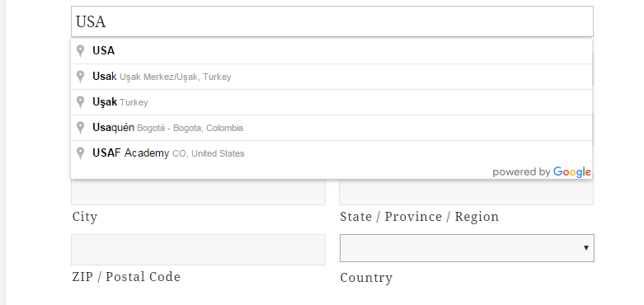Click the Country dropdown arrow
This screenshot has height=305, width=644.
tap(586, 248)
